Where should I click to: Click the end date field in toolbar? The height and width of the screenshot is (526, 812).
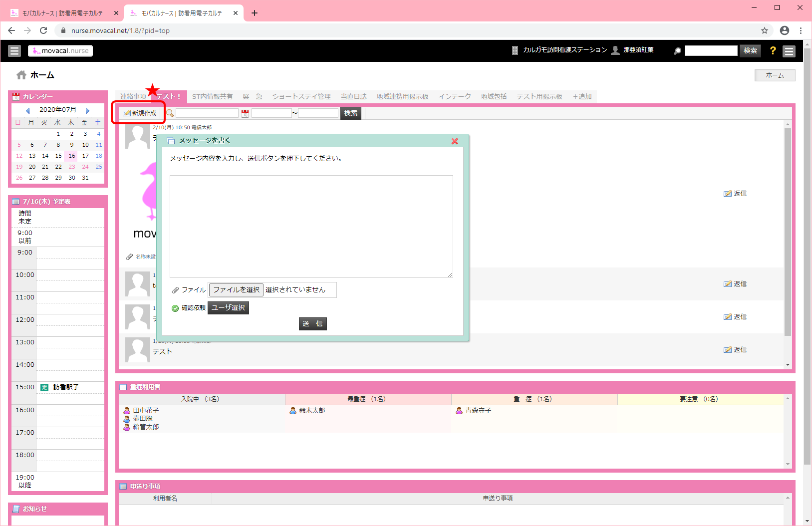[318, 113]
